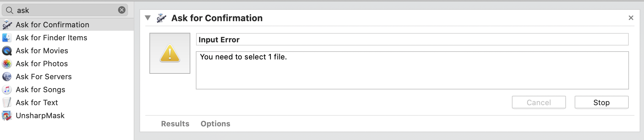Open the Results tab

pyautogui.click(x=175, y=124)
